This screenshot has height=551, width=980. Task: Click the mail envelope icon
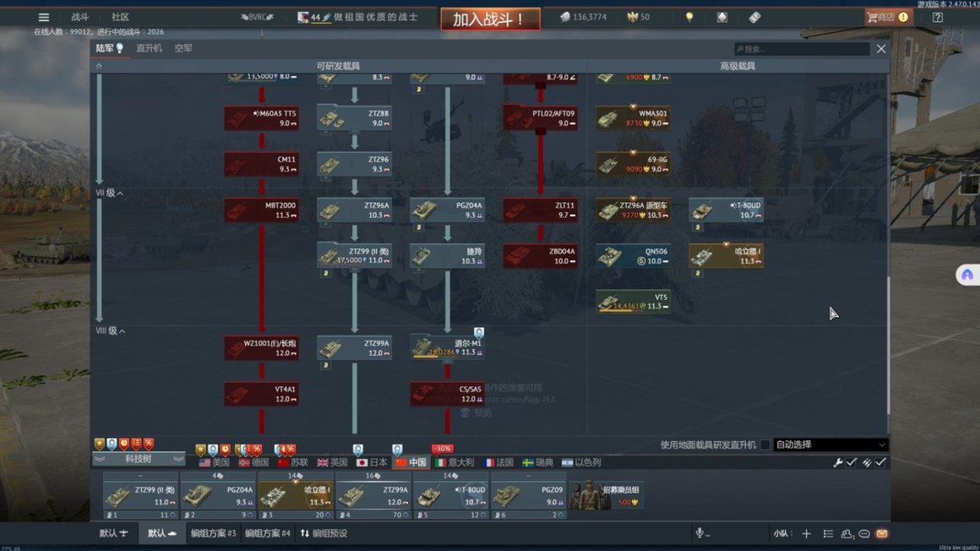click(882, 534)
